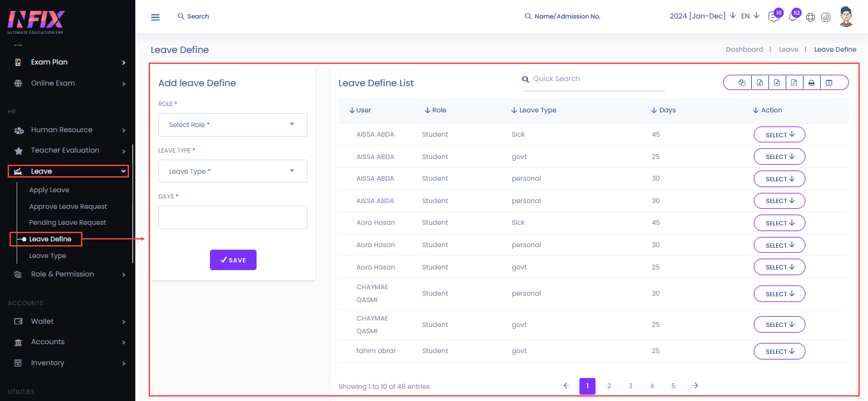Click the SAVE button
The image size is (868, 401).
point(233,260)
